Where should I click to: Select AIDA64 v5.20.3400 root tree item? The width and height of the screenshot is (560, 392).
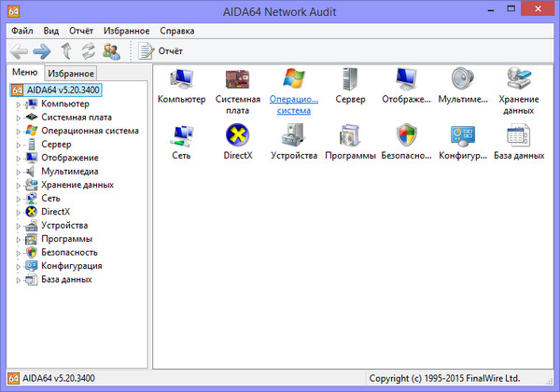[x=62, y=91]
